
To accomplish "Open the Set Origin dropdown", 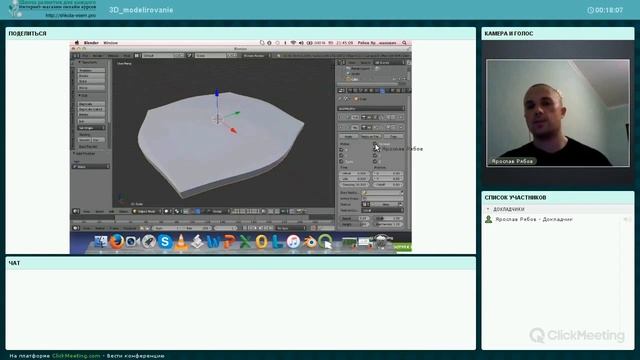I will tap(91, 128).
